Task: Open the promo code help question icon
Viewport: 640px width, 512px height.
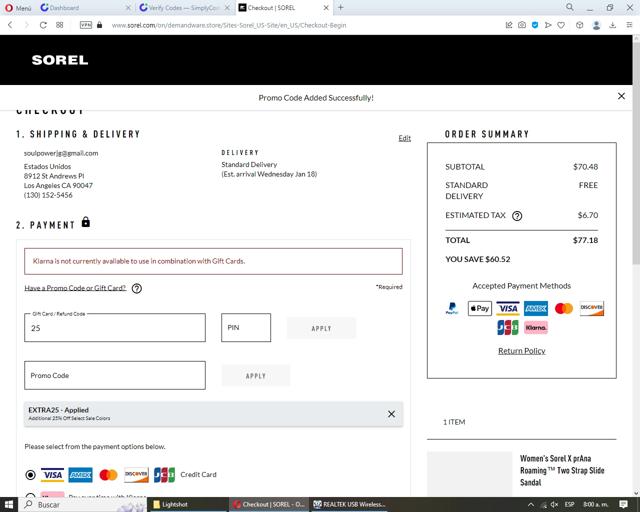Action: coord(137,288)
